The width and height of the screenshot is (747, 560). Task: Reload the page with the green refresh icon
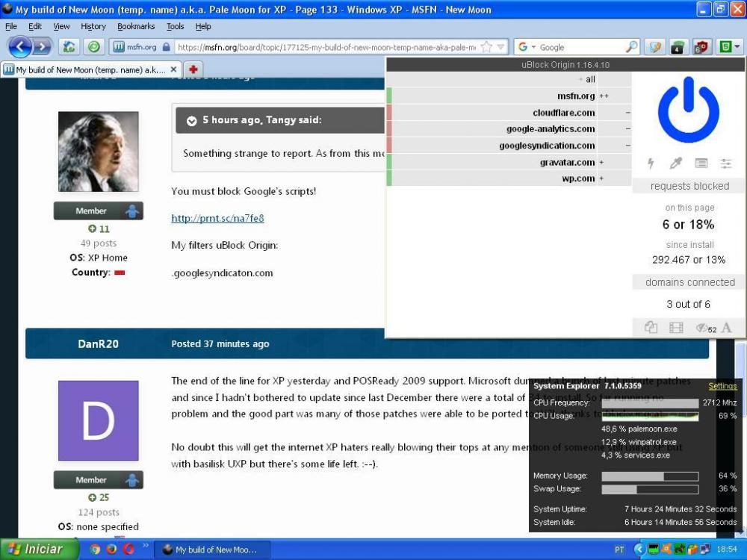(x=94, y=46)
